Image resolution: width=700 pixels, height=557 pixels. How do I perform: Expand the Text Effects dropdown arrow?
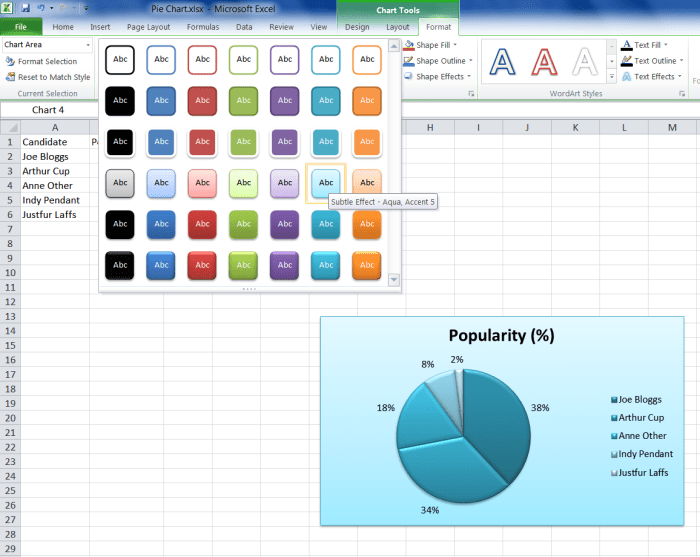point(679,77)
